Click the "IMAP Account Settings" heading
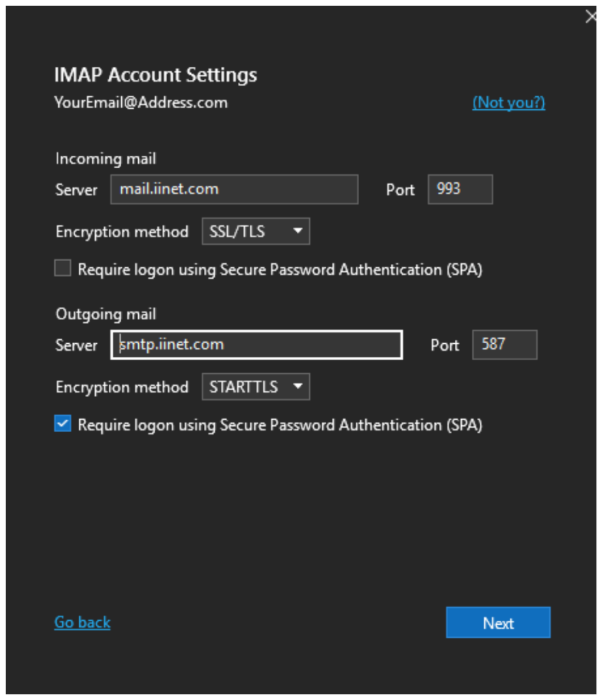 tap(155, 75)
